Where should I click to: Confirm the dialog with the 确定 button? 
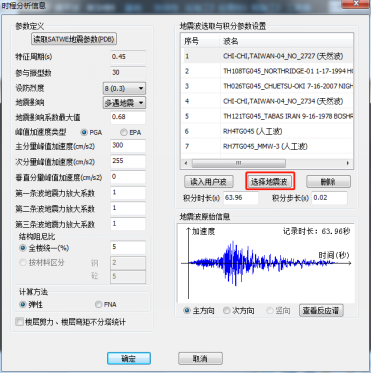[129, 359]
